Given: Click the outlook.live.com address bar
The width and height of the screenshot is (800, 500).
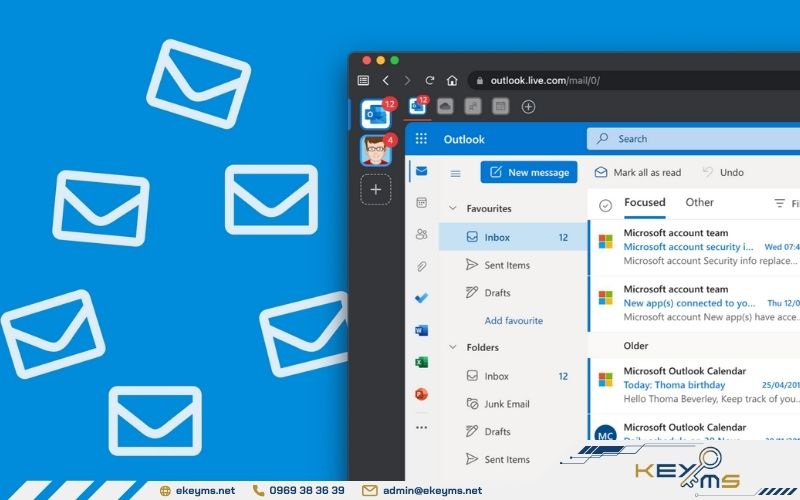Looking at the screenshot, I should point(634,81).
